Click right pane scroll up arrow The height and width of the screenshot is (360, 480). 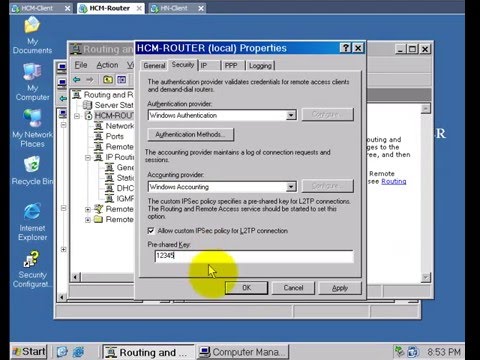[x=426, y=109]
